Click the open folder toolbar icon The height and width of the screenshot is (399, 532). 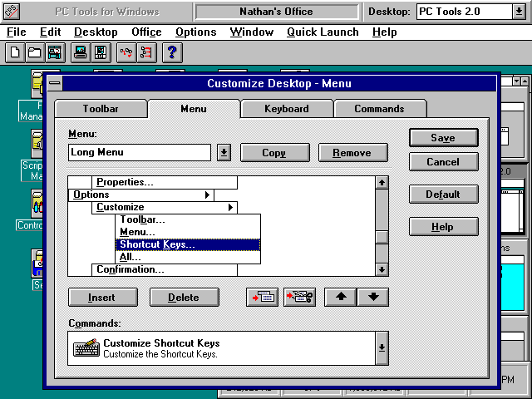coord(34,53)
